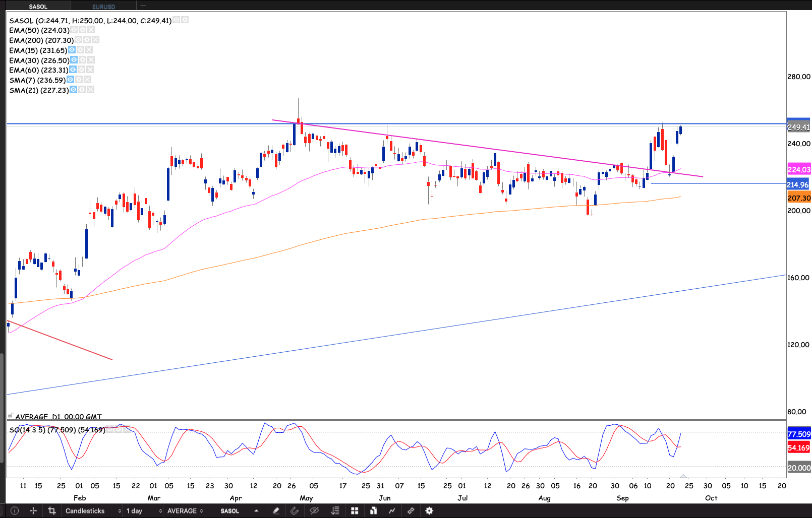Viewport: 812px width, 518px height.
Task: Select the SASOL chart tab
Action: 38,7
